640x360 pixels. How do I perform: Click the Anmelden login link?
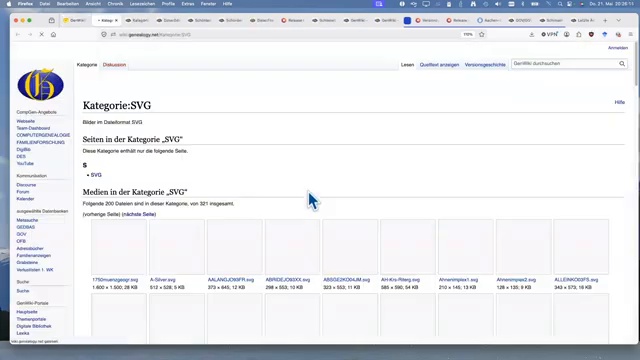click(x=618, y=48)
